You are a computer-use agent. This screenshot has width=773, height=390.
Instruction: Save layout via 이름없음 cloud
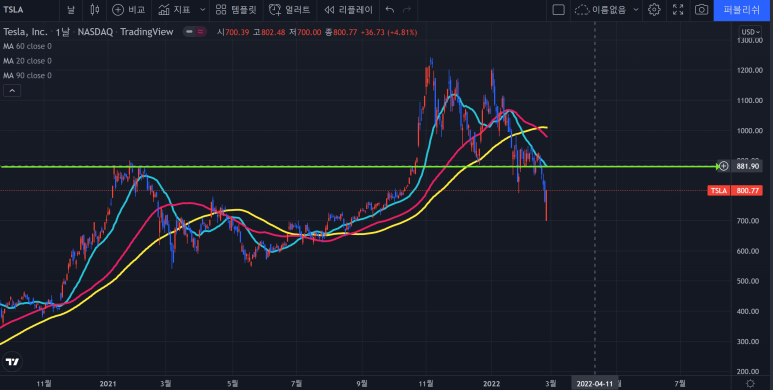(x=600, y=10)
